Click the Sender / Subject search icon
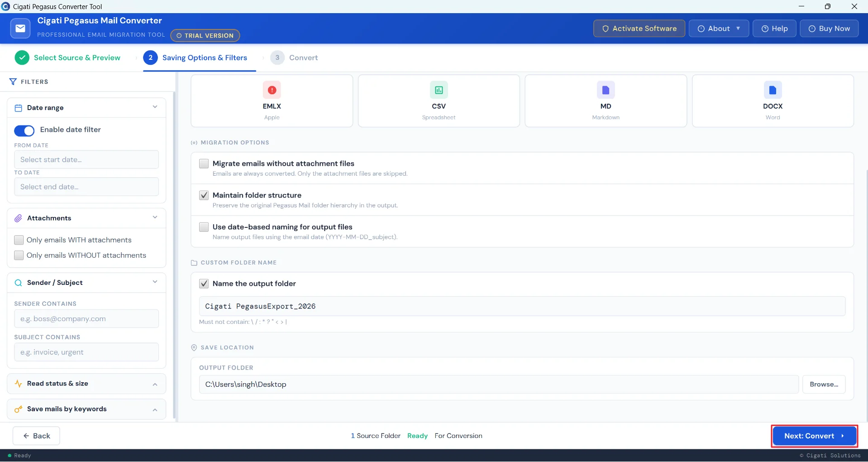This screenshot has height=462, width=868. 19,283
